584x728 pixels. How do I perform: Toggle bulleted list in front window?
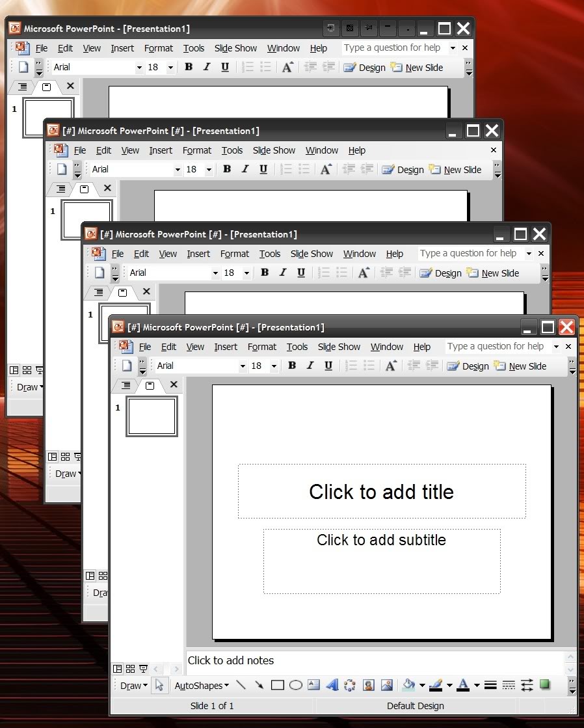click(369, 366)
